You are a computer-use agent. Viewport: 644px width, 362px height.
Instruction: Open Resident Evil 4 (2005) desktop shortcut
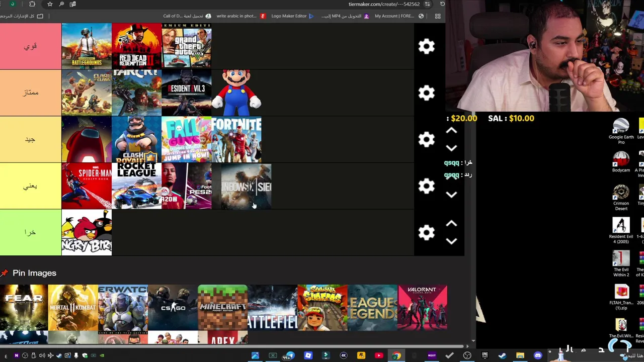tap(621, 231)
